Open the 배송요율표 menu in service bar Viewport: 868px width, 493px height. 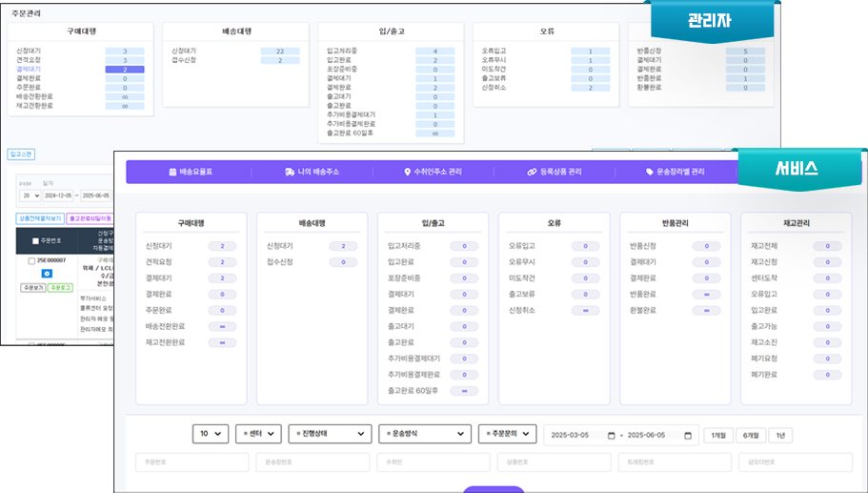pyautogui.click(x=191, y=172)
